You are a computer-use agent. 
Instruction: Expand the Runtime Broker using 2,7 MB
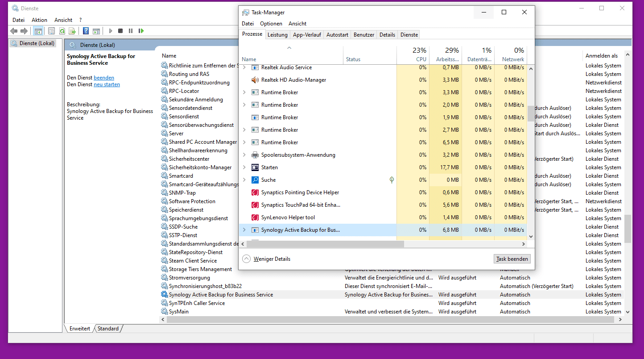click(x=244, y=130)
